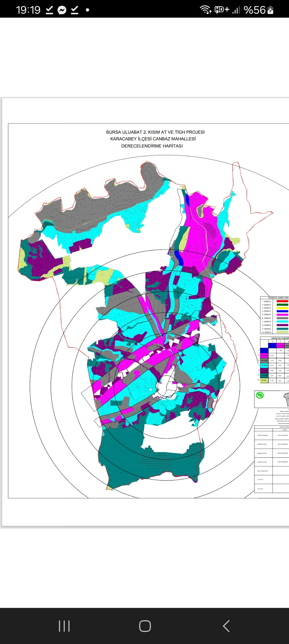Tap the mobile signal strength bars
This screenshot has width=289, height=644.
pyautogui.click(x=236, y=10)
